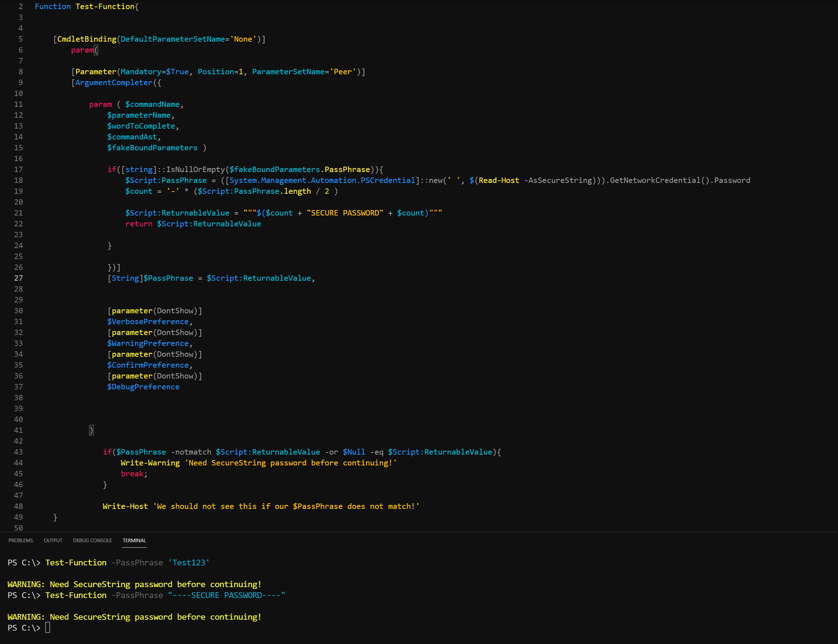Click '$PassPhrase' variable on line 27
Screen dimensions: 838x644
click(168, 278)
